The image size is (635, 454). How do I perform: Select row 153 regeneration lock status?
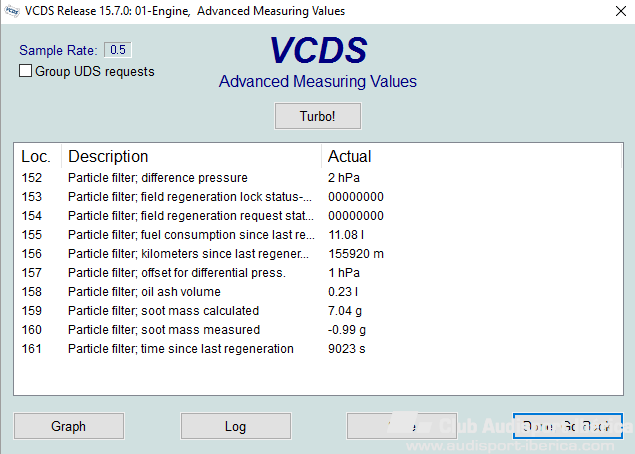pyautogui.click(x=318, y=197)
